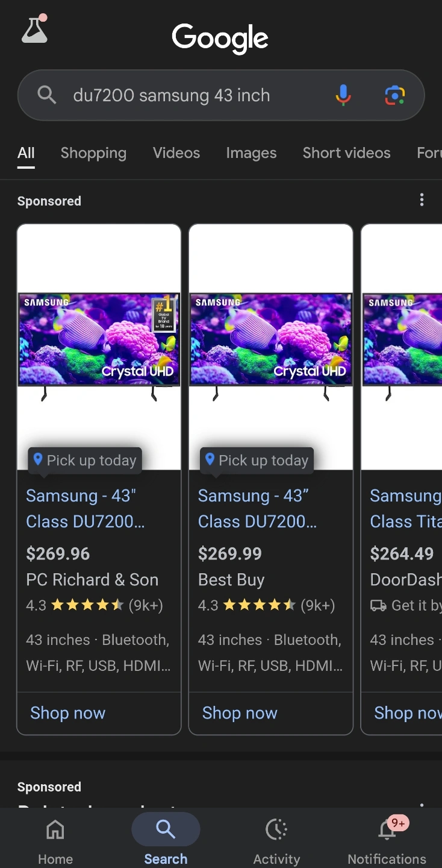This screenshot has height=868, width=442.
Task: Switch to the Shopping results tab
Action: pos(93,153)
